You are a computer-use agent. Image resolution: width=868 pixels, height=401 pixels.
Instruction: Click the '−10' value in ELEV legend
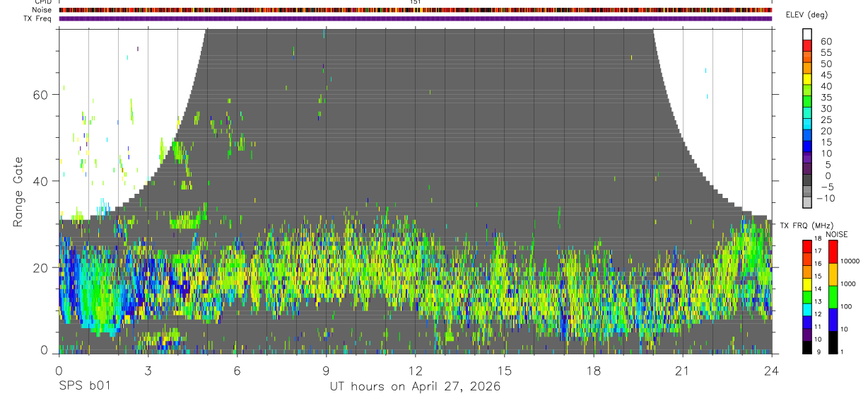coord(825,199)
